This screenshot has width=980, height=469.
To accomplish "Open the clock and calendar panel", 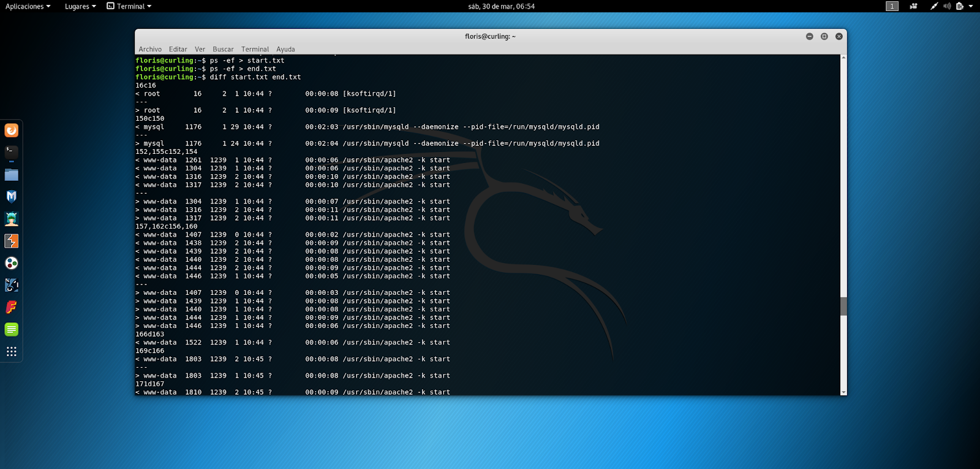I will pyautogui.click(x=501, y=6).
